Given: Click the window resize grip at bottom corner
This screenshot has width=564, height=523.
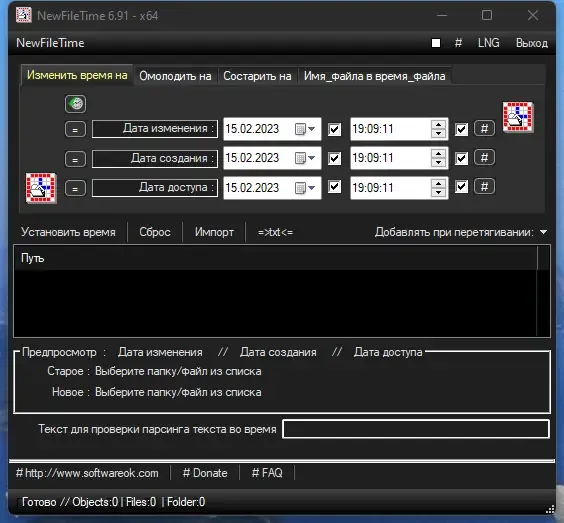Looking at the screenshot, I should (x=550, y=509).
